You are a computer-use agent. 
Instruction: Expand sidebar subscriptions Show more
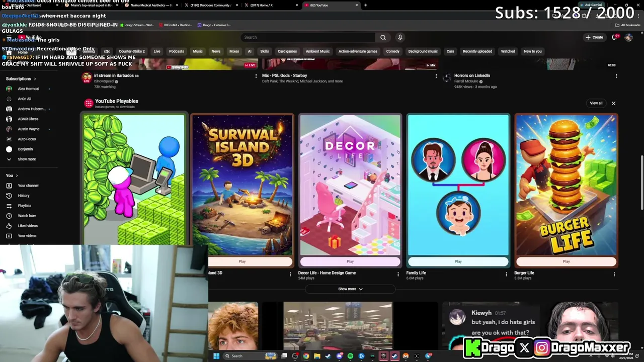point(28,159)
